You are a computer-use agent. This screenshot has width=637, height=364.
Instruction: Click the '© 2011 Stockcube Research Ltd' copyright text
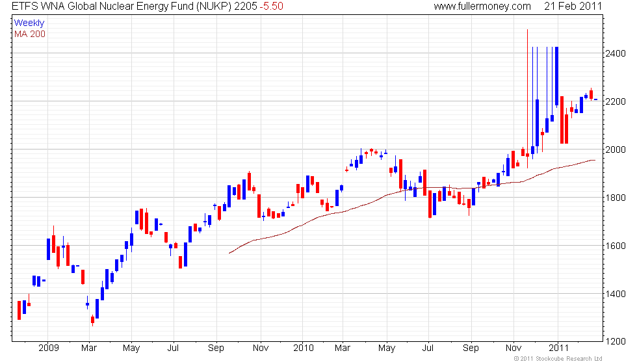coord(558,358)
